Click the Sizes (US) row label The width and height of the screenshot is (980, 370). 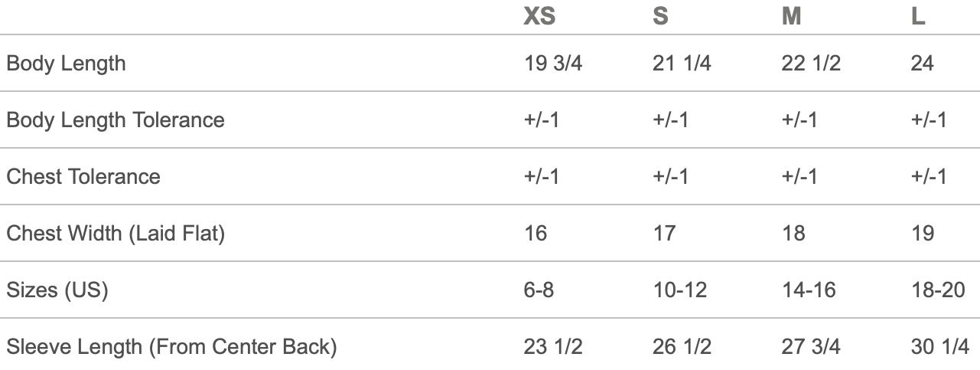57,290
